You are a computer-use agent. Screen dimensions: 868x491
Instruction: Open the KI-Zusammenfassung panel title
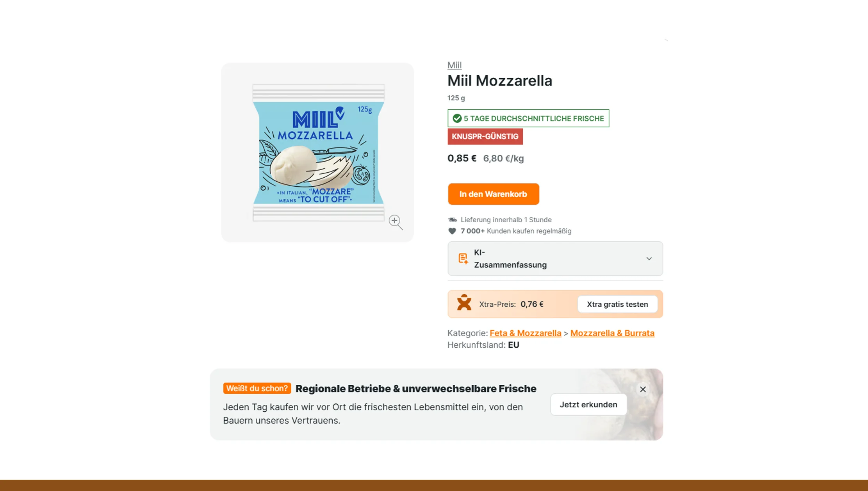tap(510, 259)
